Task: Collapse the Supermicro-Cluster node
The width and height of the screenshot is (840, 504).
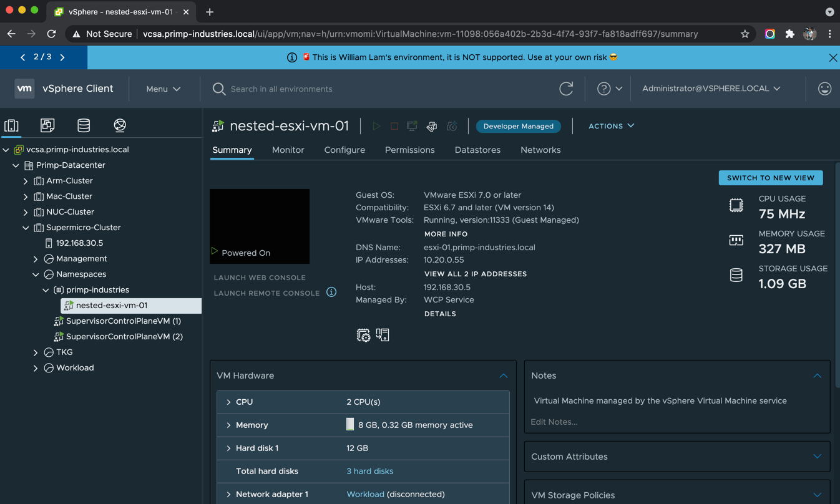Action: (26, 228)
